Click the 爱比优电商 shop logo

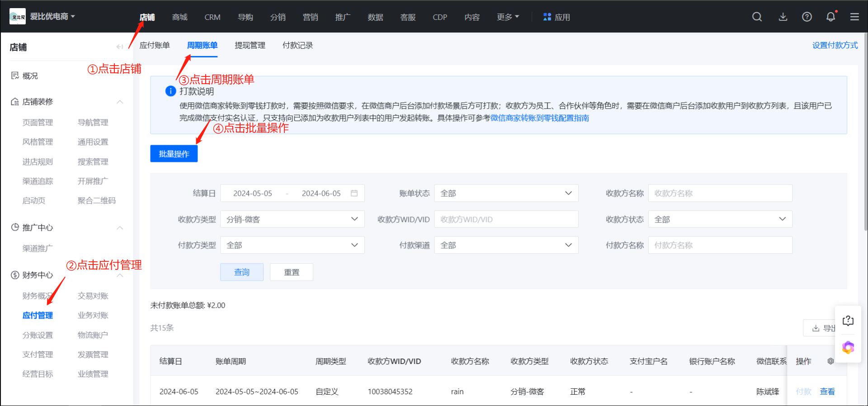tap(18, 17)
